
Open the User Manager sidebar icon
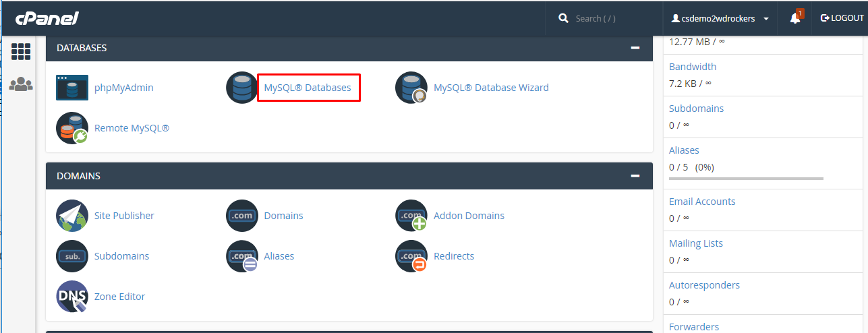(21, 84)
